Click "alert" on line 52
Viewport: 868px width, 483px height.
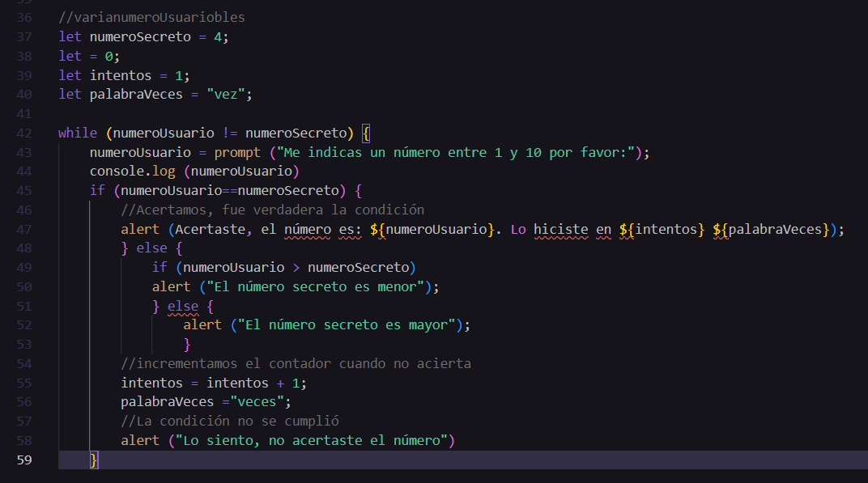[x=202, y=325]
